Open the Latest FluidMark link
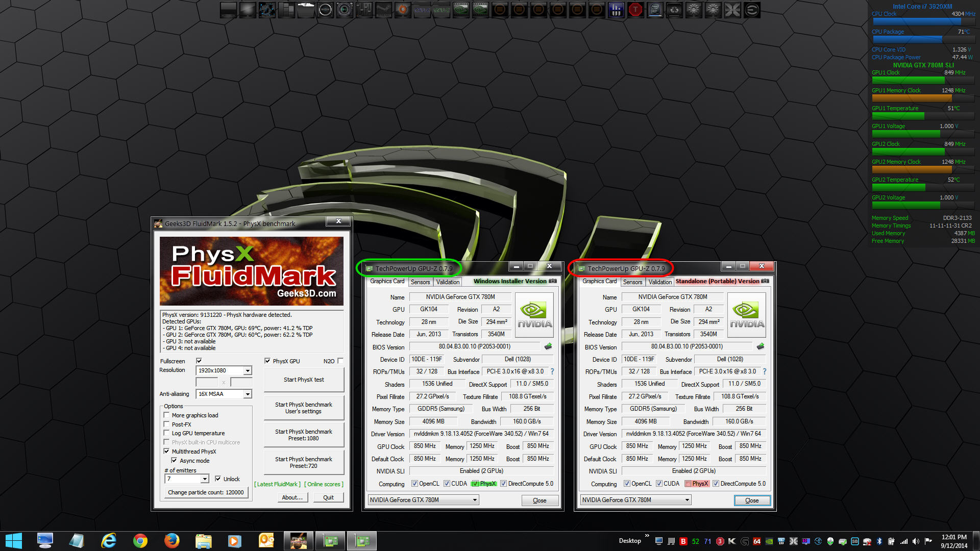Viewport: 980px width, 551px height. point(278,484)
